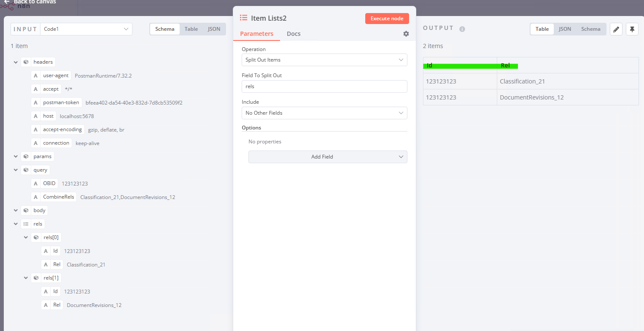Click string type icon beside connection

click(36, 143)
